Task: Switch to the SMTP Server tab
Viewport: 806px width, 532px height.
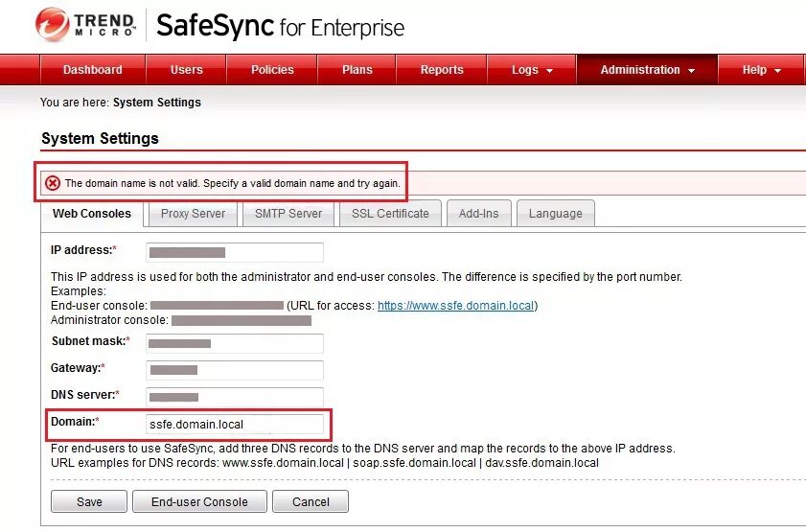Action: click(288, 214)
